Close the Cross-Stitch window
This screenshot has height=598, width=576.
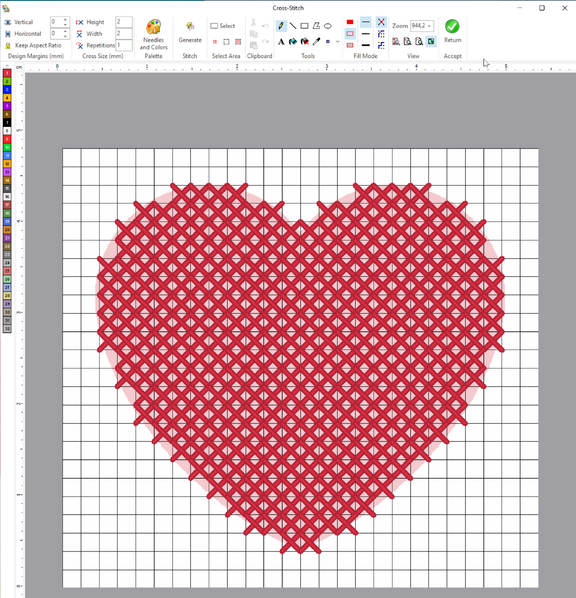coord(565,8)
